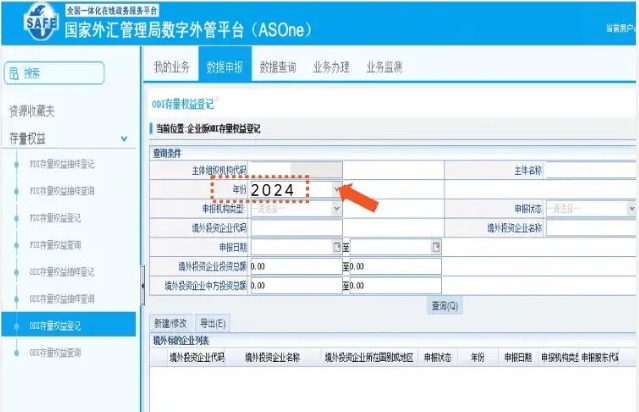Sort by 申报状态 column header
This screenshot has width=639, height=412.
[438, 357]
